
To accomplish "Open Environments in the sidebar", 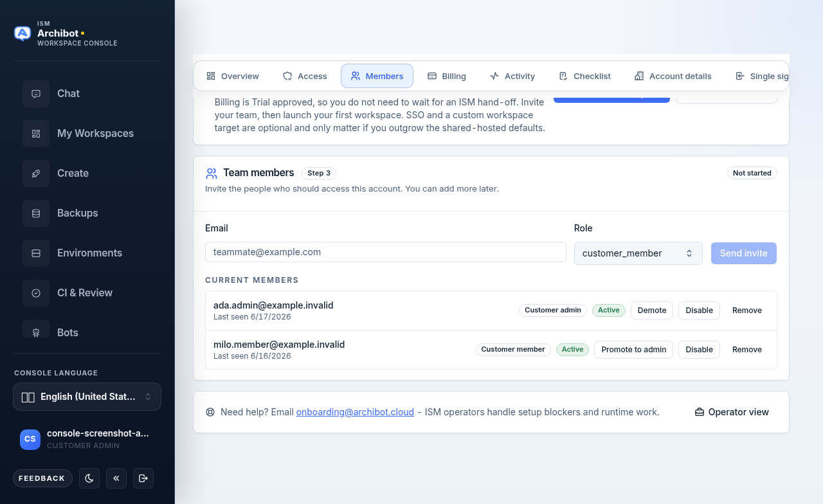I will pyautogui.click(x=87, y=253).
